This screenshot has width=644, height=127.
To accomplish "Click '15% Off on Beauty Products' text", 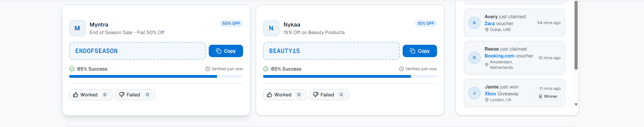I will pos(314,32).
